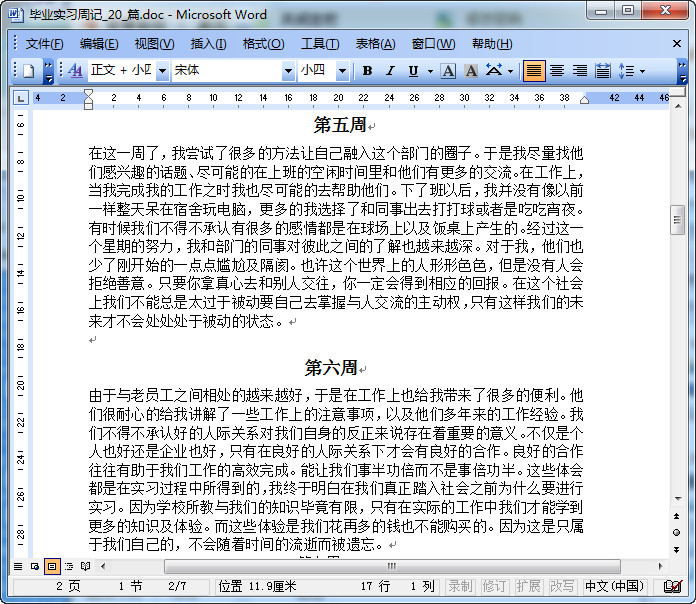Toggle Italic formatting
Viewport: 696px width, 604px height.
point(390,71)
